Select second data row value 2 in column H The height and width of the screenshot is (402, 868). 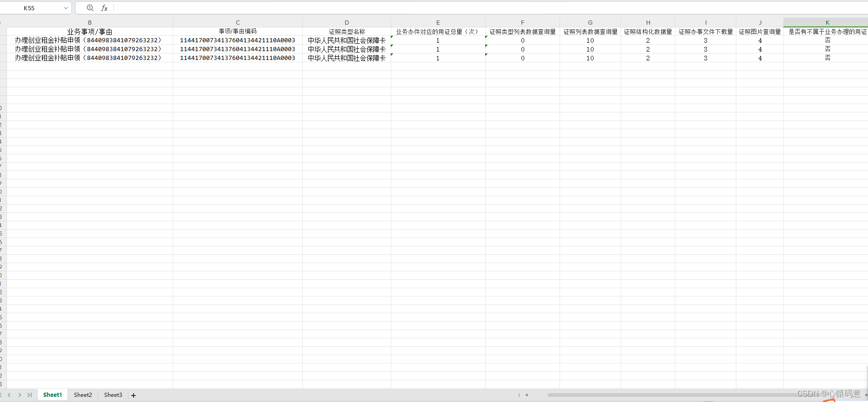[x=648, y=49]
